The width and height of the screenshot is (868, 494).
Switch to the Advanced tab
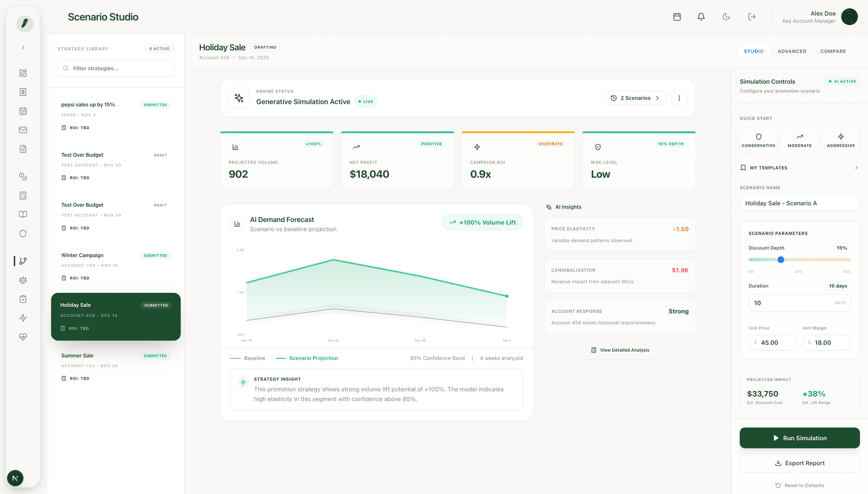[792, 51]
